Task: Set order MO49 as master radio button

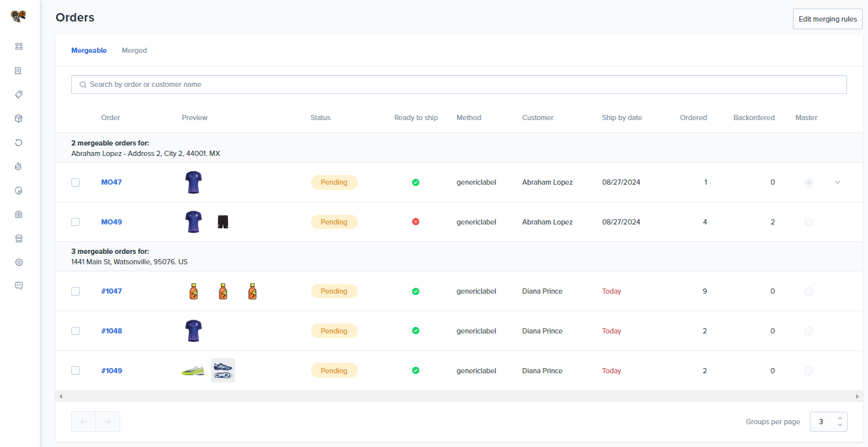Action: [809, 223]
